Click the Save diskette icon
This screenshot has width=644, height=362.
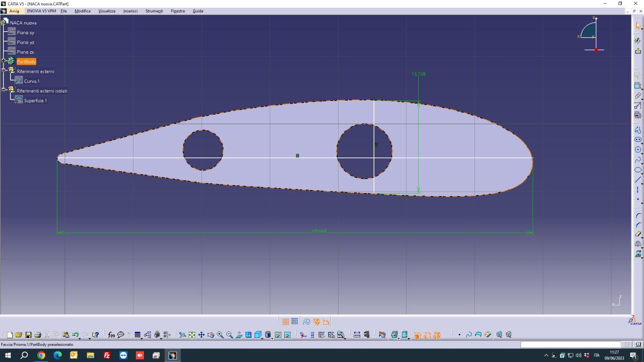coord(28,335)
